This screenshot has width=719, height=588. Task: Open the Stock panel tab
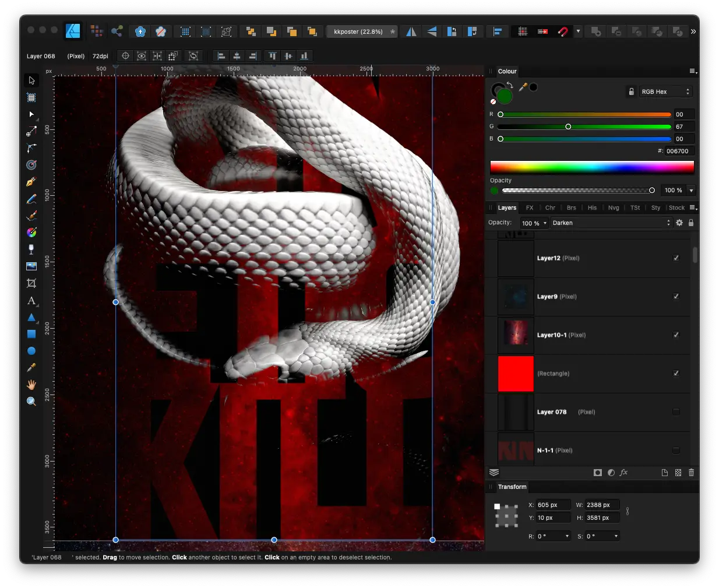coord(676,207)
